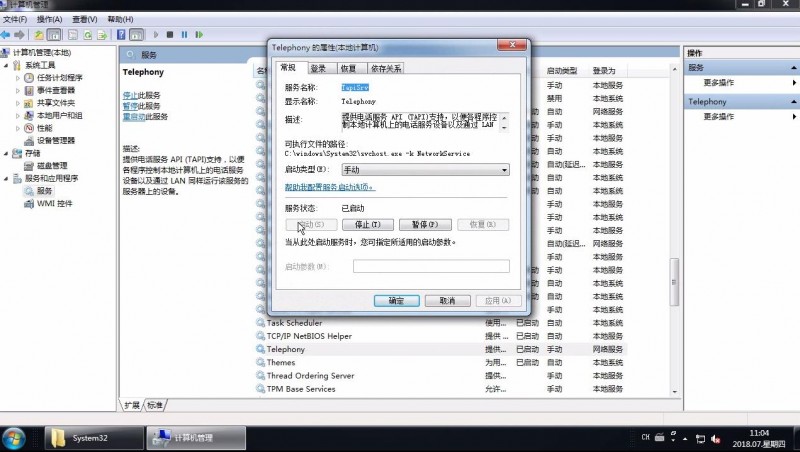Toggle the show/hide action pane icon
Viewport: 800px width, 452px height.
[x=136, y=35]
